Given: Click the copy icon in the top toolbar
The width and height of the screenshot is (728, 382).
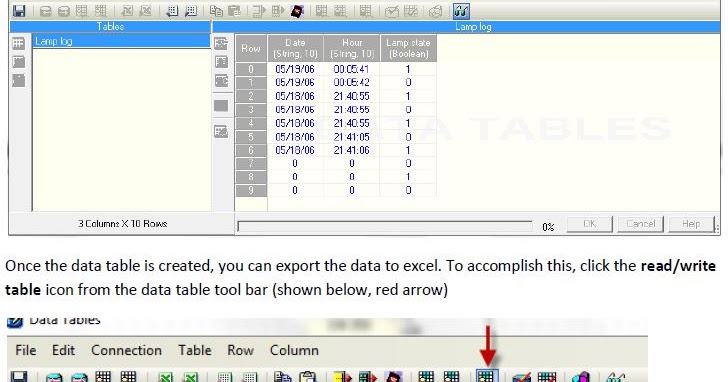Looking at the screenshot, I should (216, 11).
